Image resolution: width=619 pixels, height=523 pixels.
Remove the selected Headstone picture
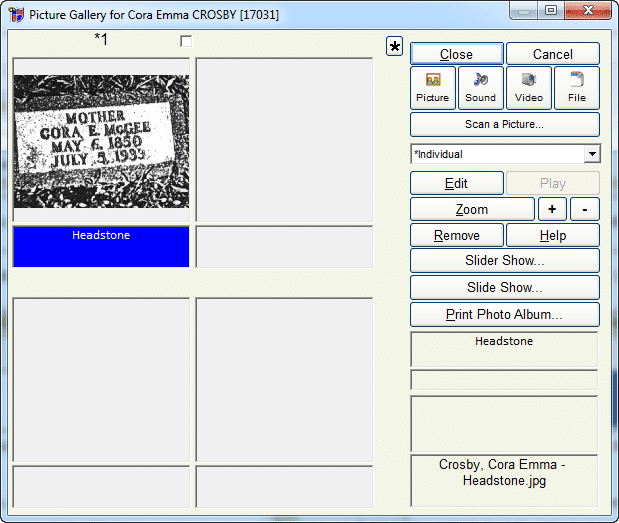point(456,235)
